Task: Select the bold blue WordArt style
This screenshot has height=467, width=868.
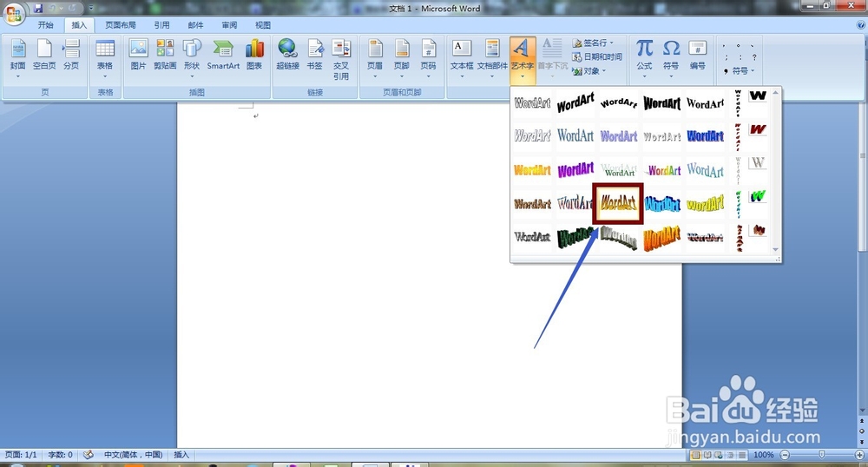Action: (x=705, y=136)
